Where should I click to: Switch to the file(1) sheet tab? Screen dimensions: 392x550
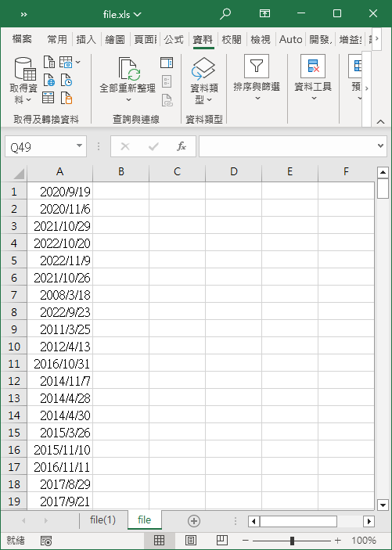(102, 519)
